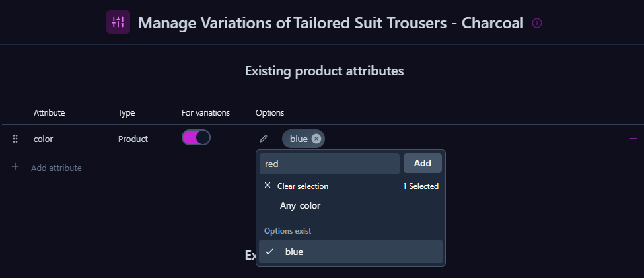The width and height of the screenshot is (644, 278).
Task: Click the "Product" type value for color
Action: click(x=133, y=139)
